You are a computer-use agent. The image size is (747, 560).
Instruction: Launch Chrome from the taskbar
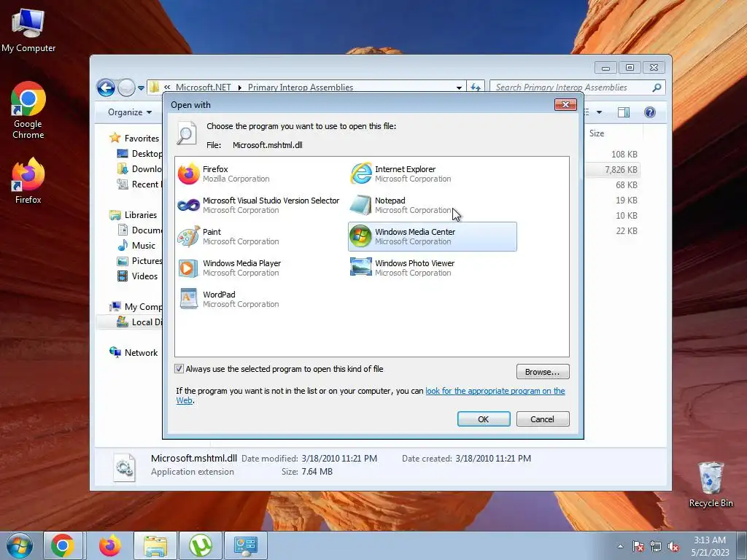coord(63,545)
